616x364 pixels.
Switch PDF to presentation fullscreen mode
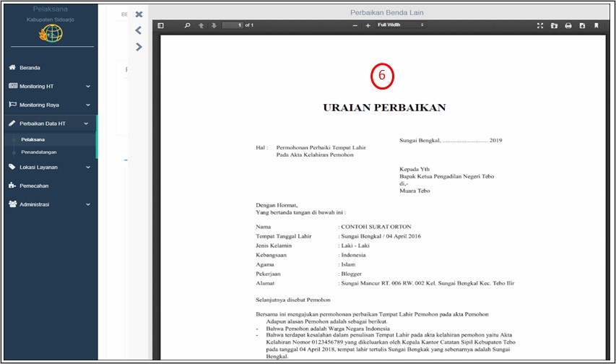[x=540, y=25]
